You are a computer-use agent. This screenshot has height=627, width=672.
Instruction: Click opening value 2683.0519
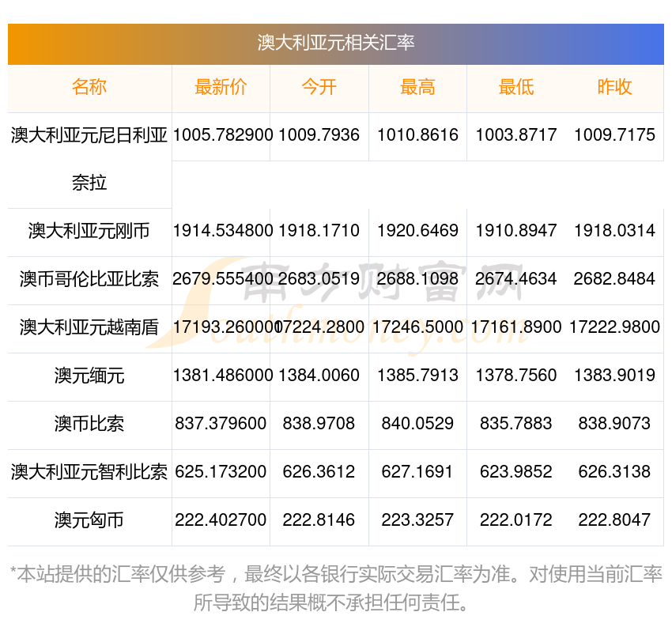pyautogui.click(x=319, y=279)
